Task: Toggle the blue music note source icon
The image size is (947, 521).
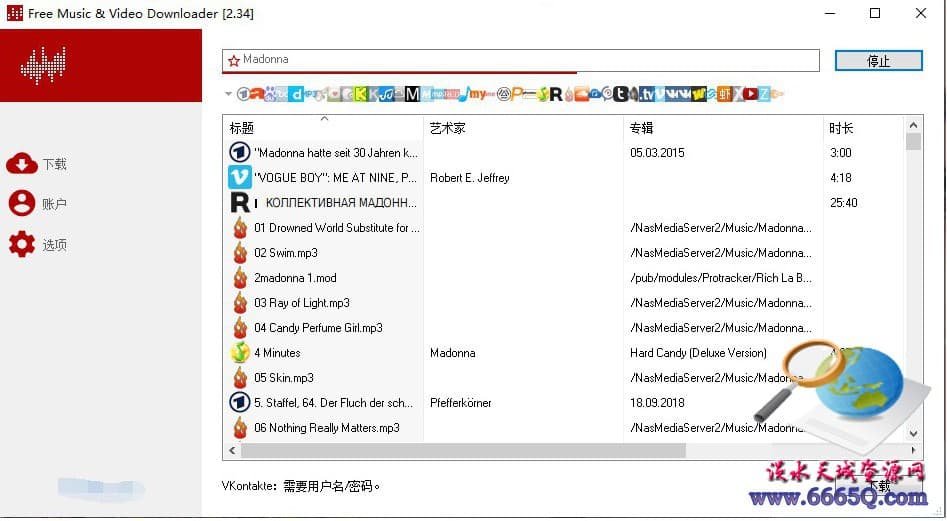Action: click(x=463, y=94)
